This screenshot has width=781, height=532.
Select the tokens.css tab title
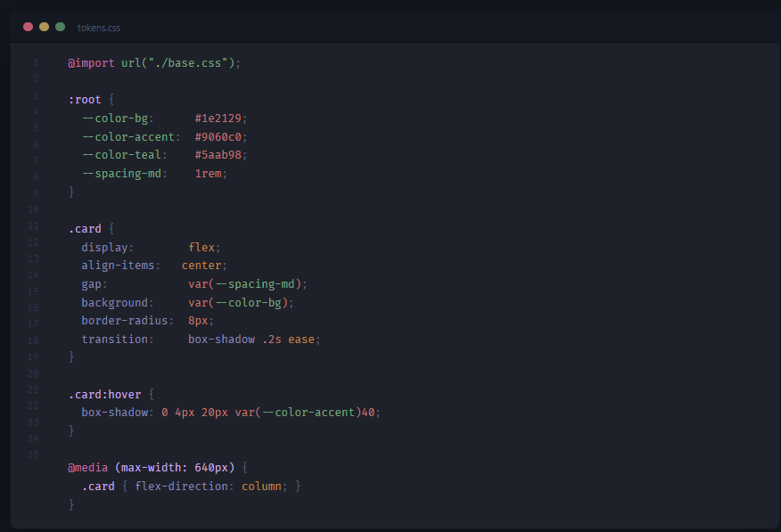(99, 28)
